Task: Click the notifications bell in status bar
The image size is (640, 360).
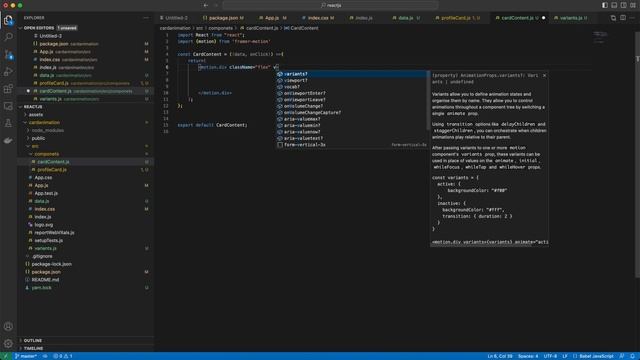Action: point(632,356)
